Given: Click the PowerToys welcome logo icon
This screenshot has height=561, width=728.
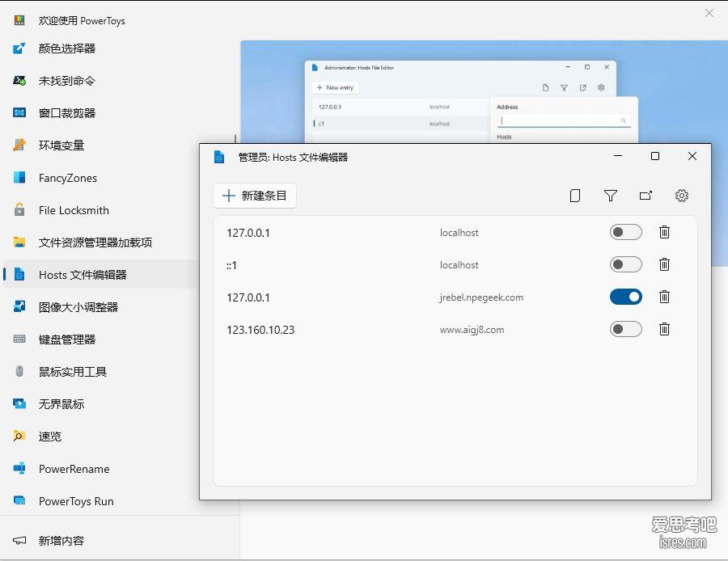Looking at the screenshot, I should click(19, 20).
